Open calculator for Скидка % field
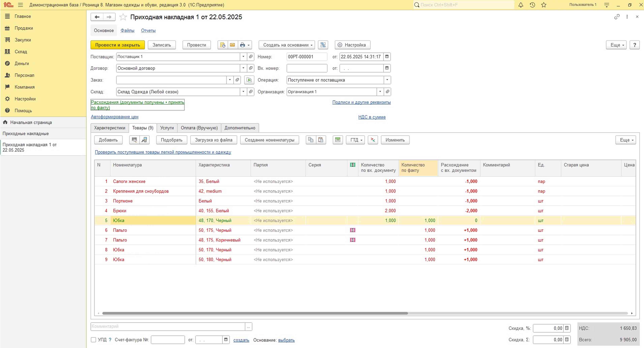Image resolution: width=644 pixels, height=348 pixels. [567, 328]
